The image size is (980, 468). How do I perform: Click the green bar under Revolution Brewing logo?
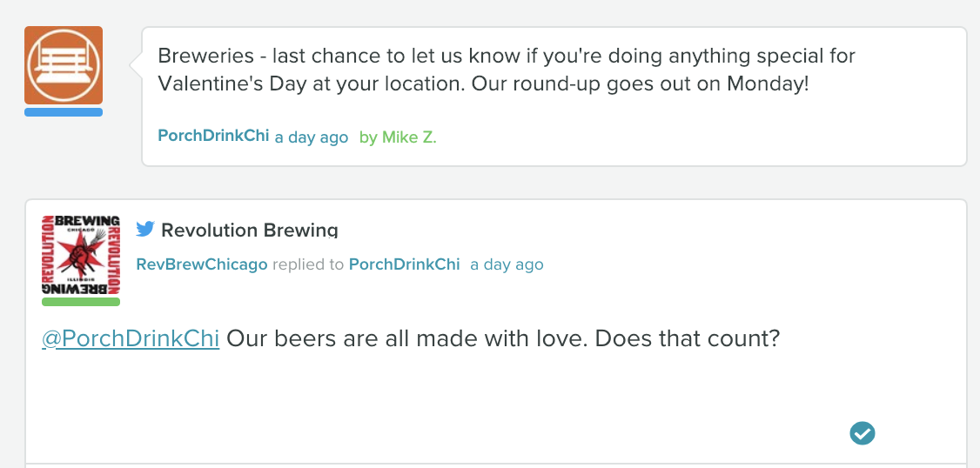tap(81, 302)
